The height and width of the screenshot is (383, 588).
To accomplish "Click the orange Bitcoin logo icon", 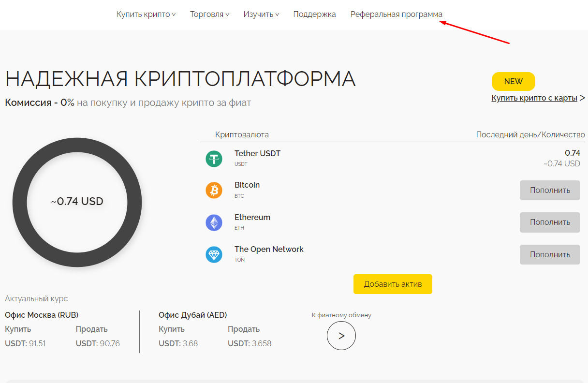I will (214, 190).
